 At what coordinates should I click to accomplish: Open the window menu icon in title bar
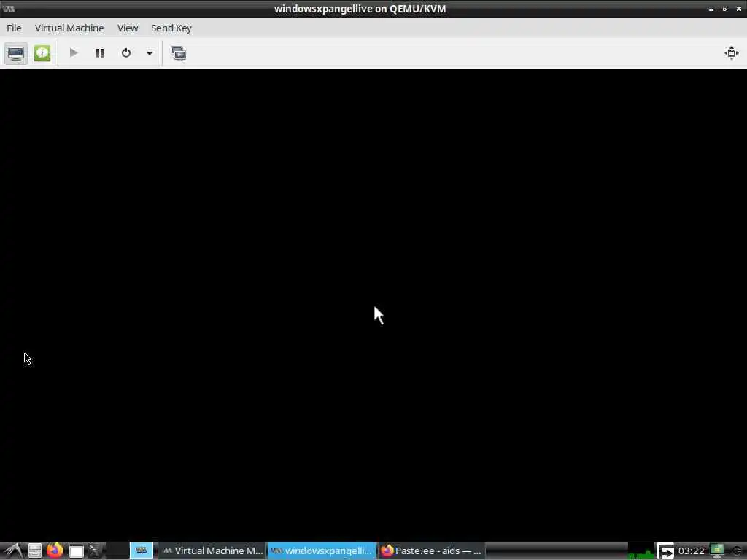pos(9,9)
